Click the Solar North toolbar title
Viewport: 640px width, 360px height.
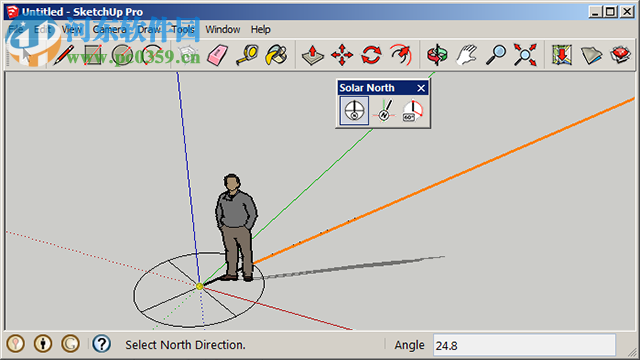click(x=367, y=88)
